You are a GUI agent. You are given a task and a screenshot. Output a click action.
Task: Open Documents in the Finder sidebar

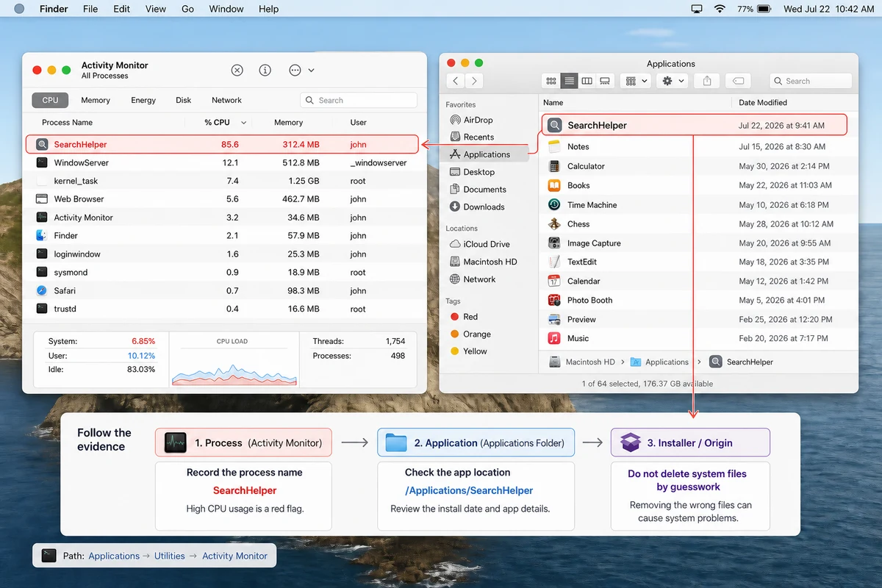coord(484,189)
